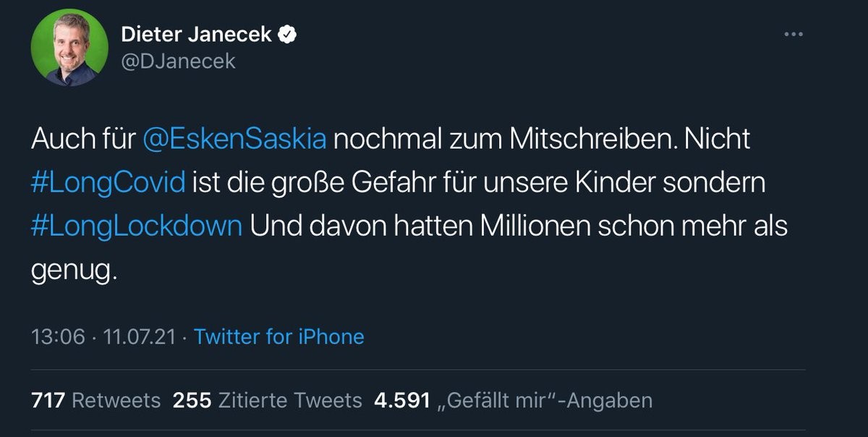View the 255 Zitierte Tweets
This screenshot has width=868, height=437.
tap(267, 400)
